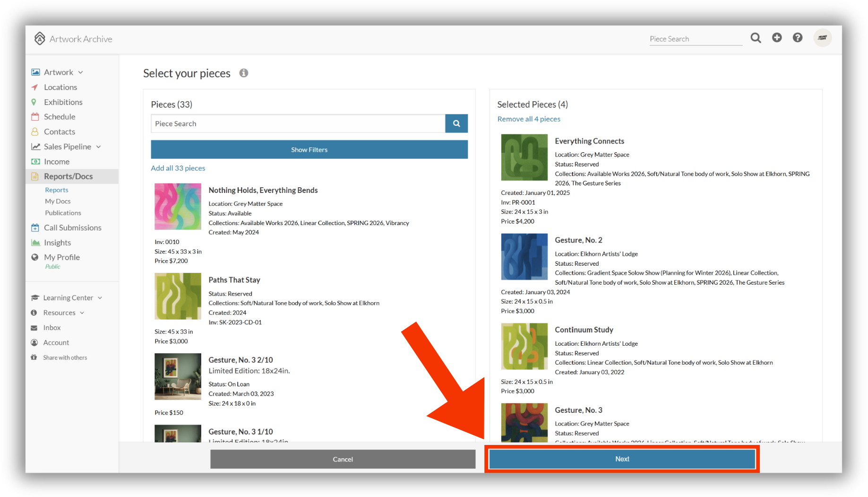868x497 pixels.
Task: Expand the Artwork sidebar menu
Action: [81, 72]
